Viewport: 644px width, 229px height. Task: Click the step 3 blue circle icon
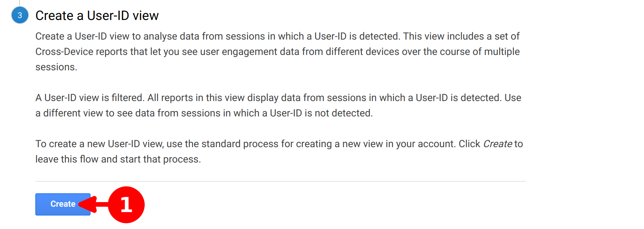coord(20,15)
